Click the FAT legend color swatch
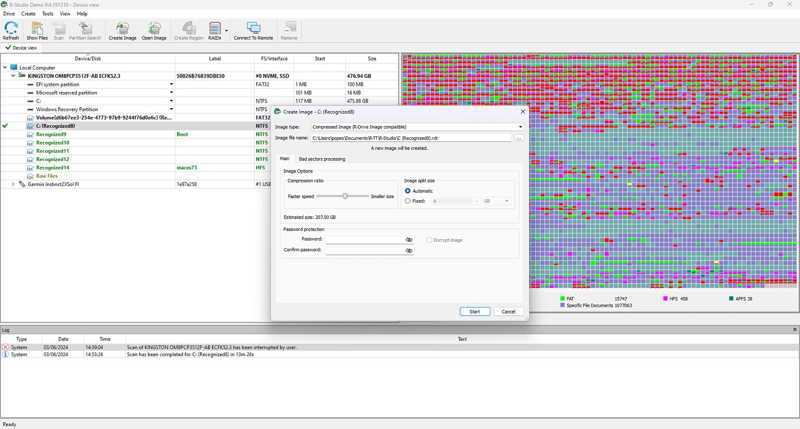The height and width of the screenshot is (429, 800). [x=562, y=298]
